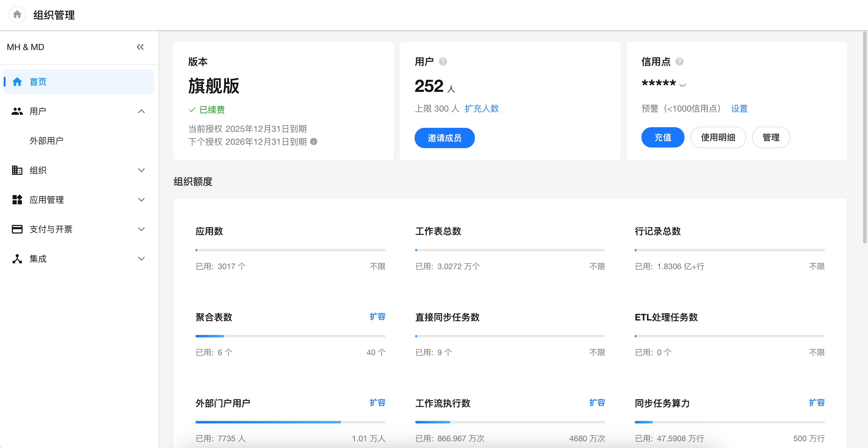The image size is (868, 448).
Task: Click the 邀请成员 button
Action: coord(444,138)
